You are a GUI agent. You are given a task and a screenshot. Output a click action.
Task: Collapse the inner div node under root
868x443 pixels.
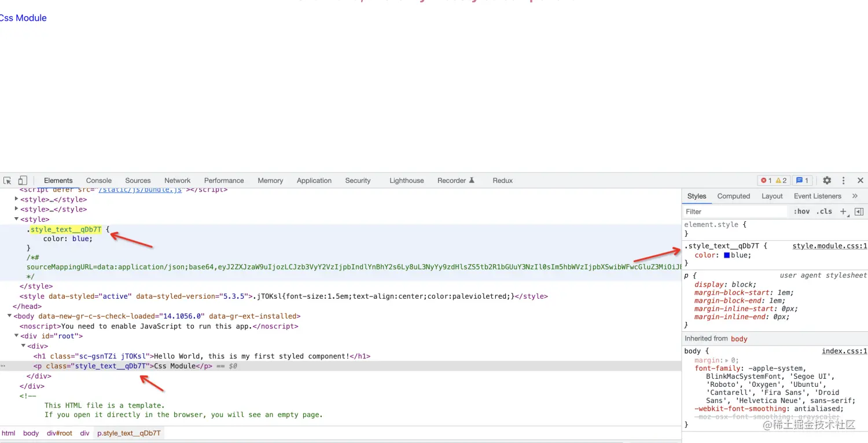point(24,346)
